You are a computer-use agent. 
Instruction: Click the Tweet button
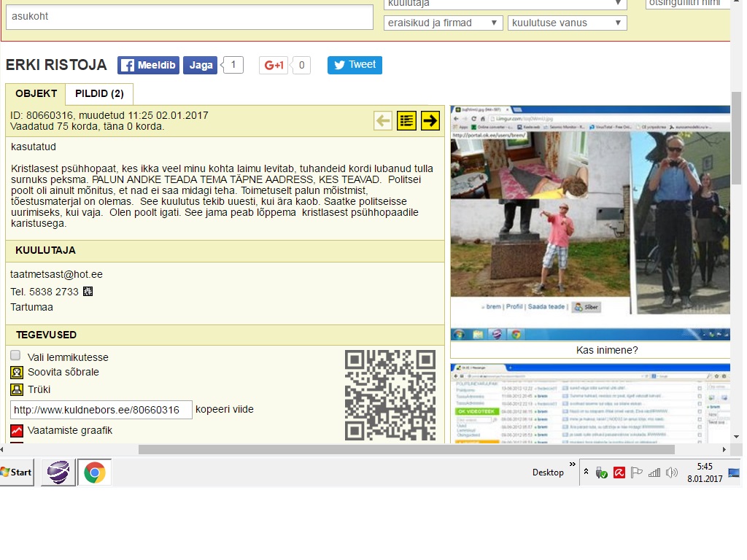355,65
